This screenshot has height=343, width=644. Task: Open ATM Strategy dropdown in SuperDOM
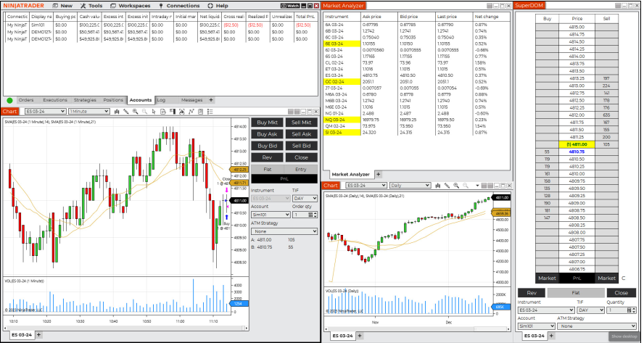597,326
